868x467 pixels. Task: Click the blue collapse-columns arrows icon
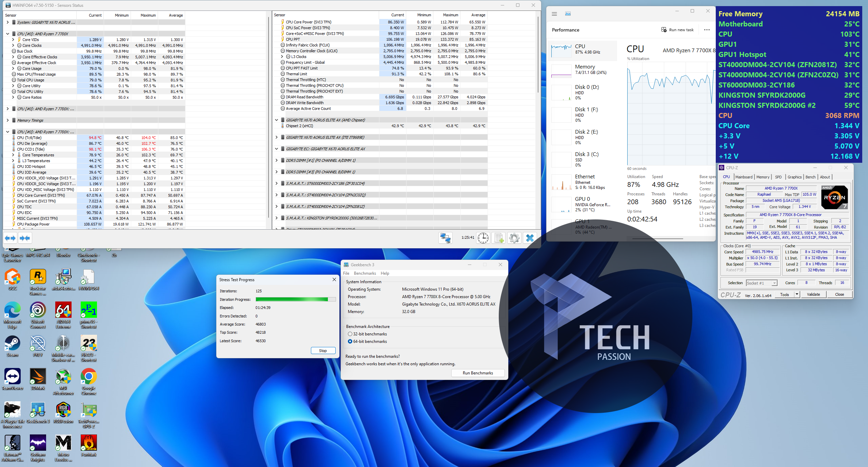[25, 238]
